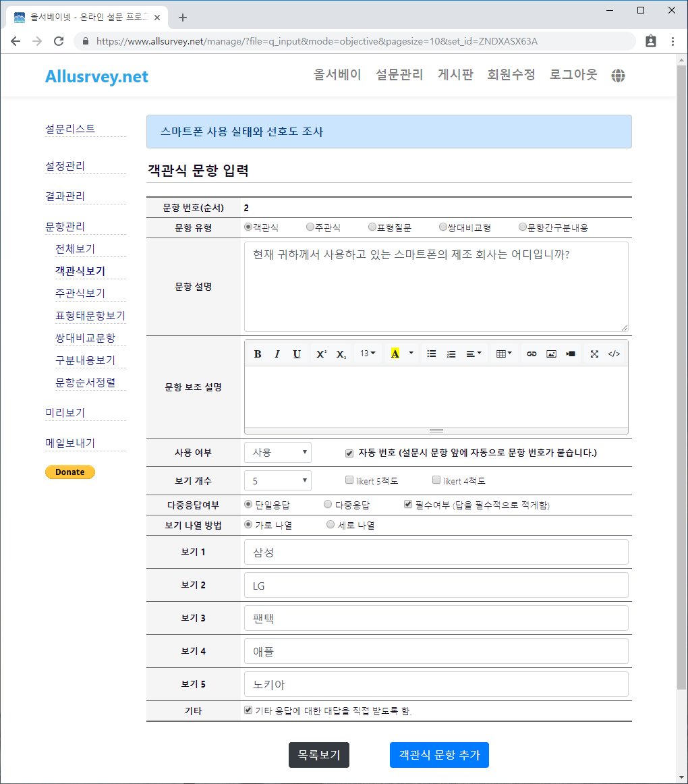
Task: Expand the font size 13 dropdown
Action: [368, 354]
